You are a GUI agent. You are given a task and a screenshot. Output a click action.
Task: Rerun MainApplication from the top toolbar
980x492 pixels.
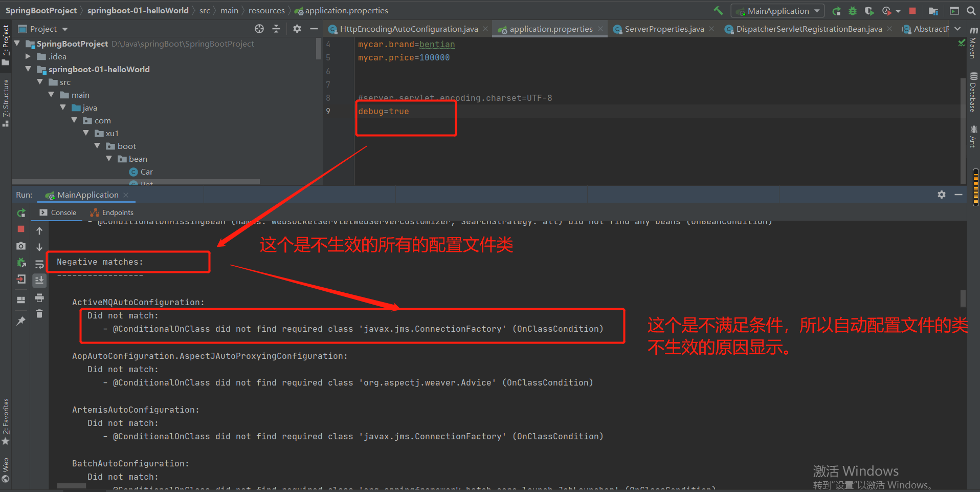pyautogui.click(x=836, y=11)
